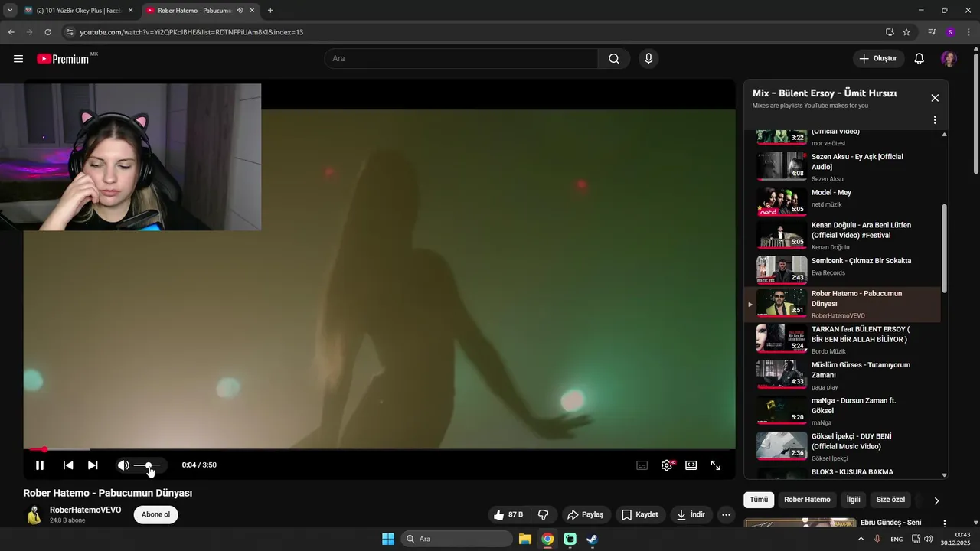Adjust the volume slider
The height and width of the screenshot is (551, 980).
147,465
